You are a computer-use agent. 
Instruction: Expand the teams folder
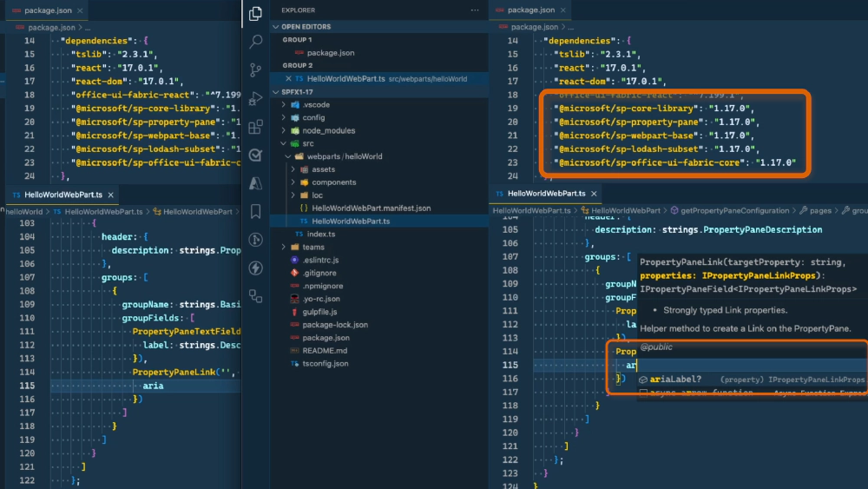(x=312, y=248)
